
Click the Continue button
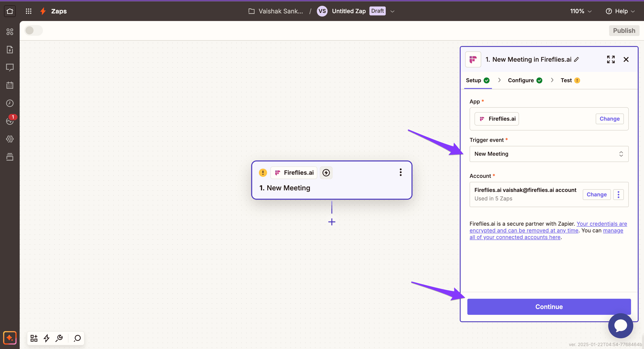point(549,307)
